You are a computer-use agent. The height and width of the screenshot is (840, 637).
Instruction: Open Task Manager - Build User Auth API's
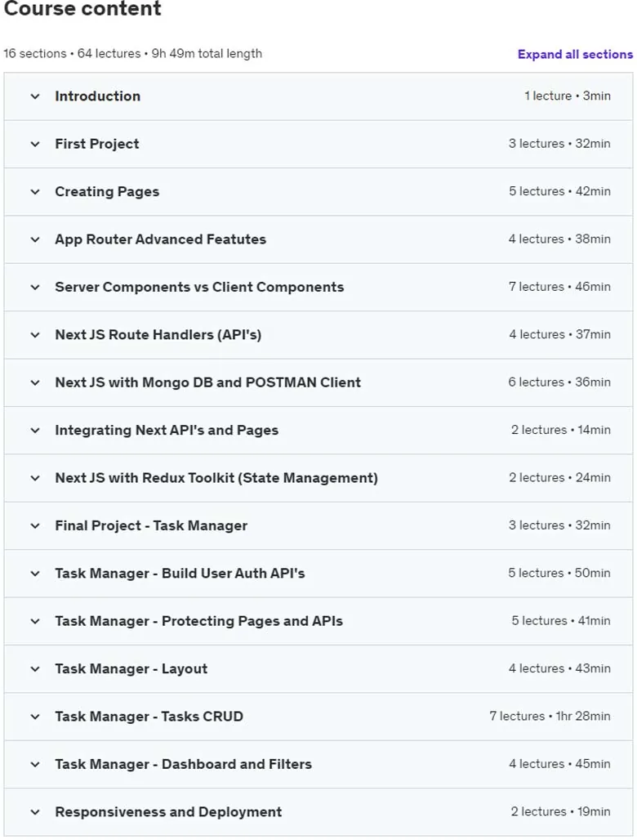click(x=180, y=574)
